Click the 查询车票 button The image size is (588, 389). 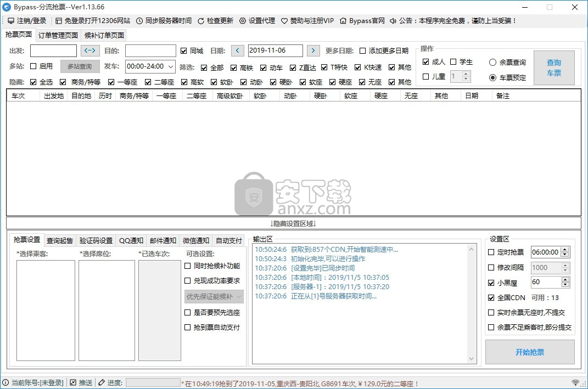click(x=554, y=68)
